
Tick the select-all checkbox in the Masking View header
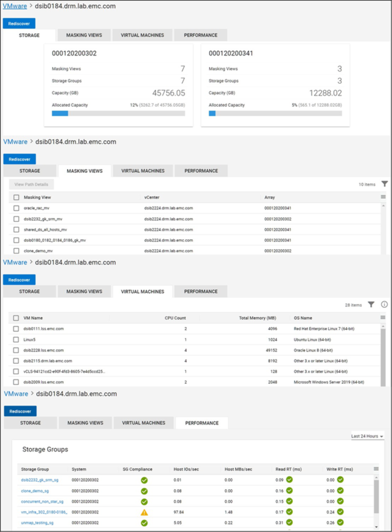(16, 197)
